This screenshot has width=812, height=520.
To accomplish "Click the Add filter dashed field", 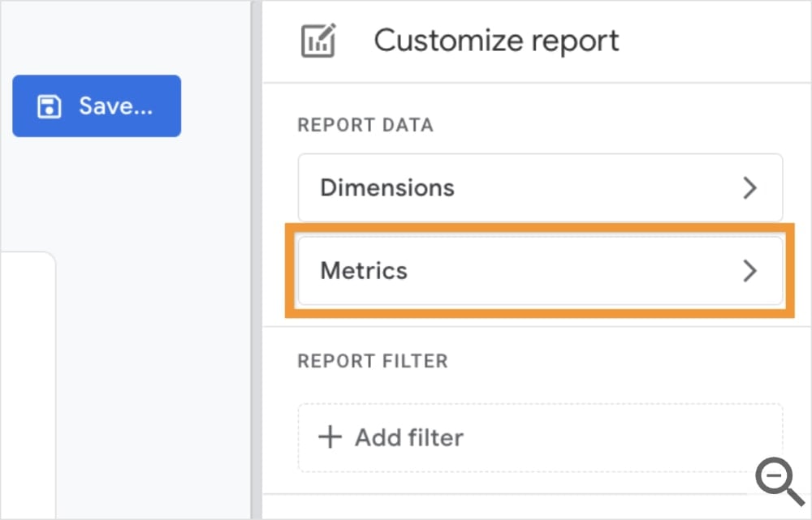I will [540, 437].
